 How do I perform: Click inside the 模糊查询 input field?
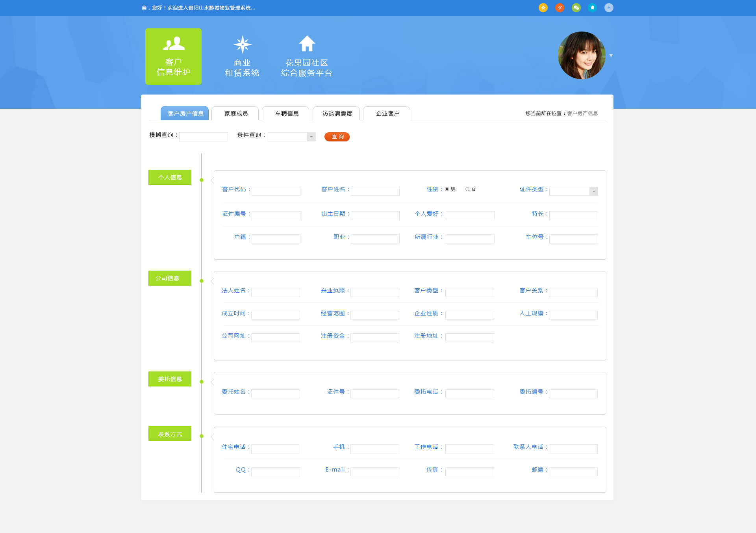point(203,137)
